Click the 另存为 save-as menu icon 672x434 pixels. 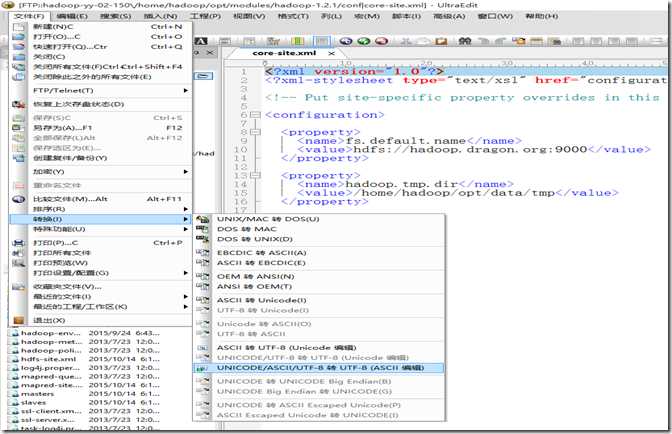pos(18,128)
